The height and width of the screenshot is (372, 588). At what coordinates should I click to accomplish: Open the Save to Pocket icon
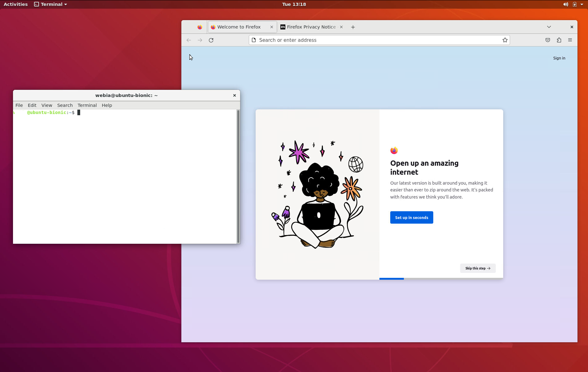(x=548, y=40)
